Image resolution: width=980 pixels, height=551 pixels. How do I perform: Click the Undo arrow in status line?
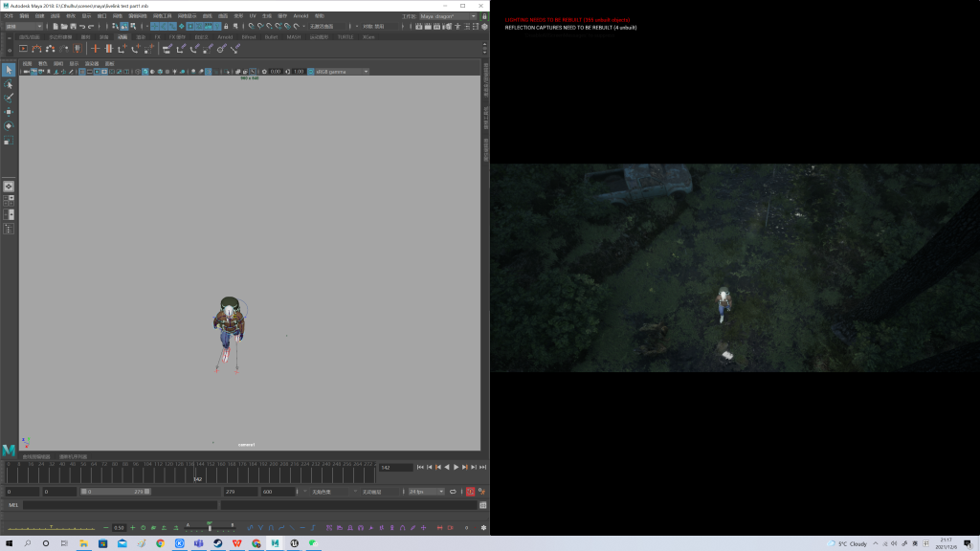coord(82,26)
